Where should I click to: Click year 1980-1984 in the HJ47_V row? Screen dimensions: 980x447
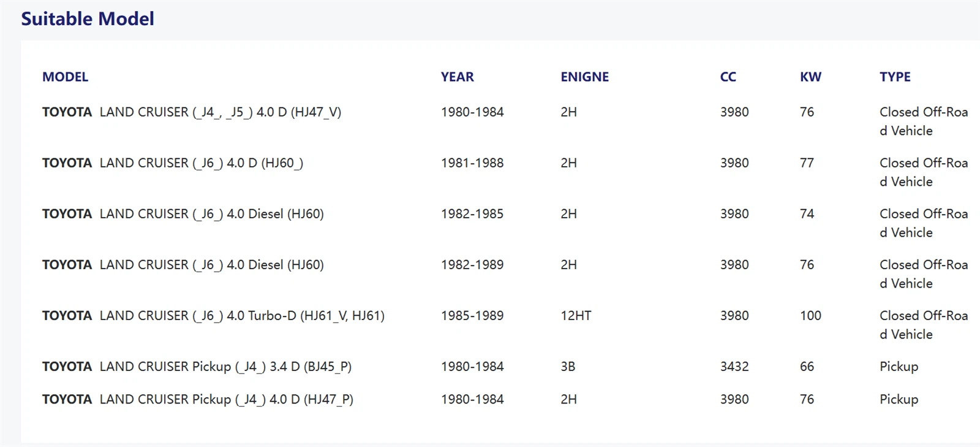pyautogui.click(x=472, y=112)
